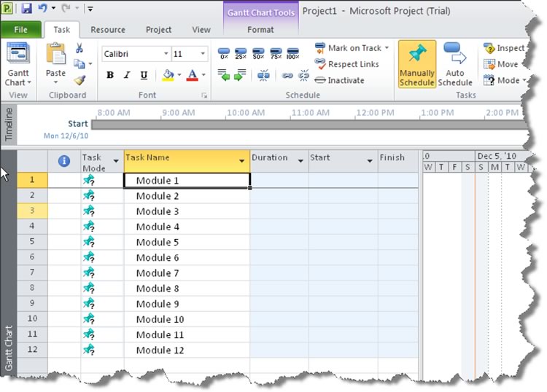Open the Calibri font name dropdown
This screenshot has width=547, height=392.
[x=165, y=55]
